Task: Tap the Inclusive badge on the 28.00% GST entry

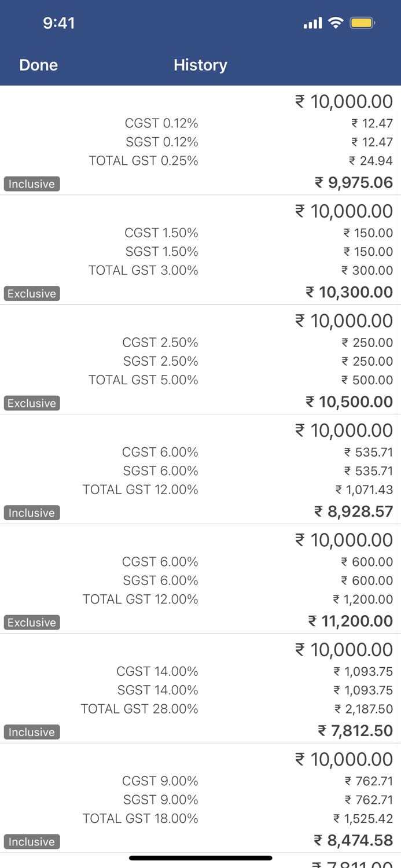Action: 31,731
